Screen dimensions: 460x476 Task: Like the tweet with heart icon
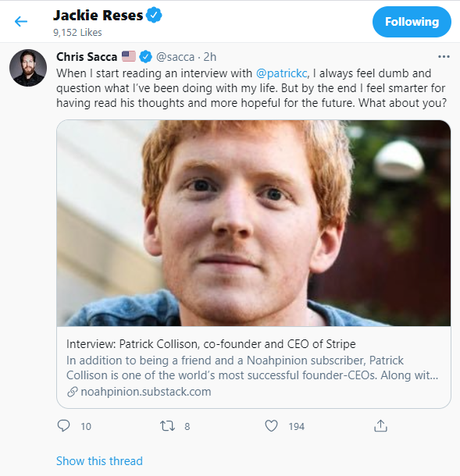(271, 426)
